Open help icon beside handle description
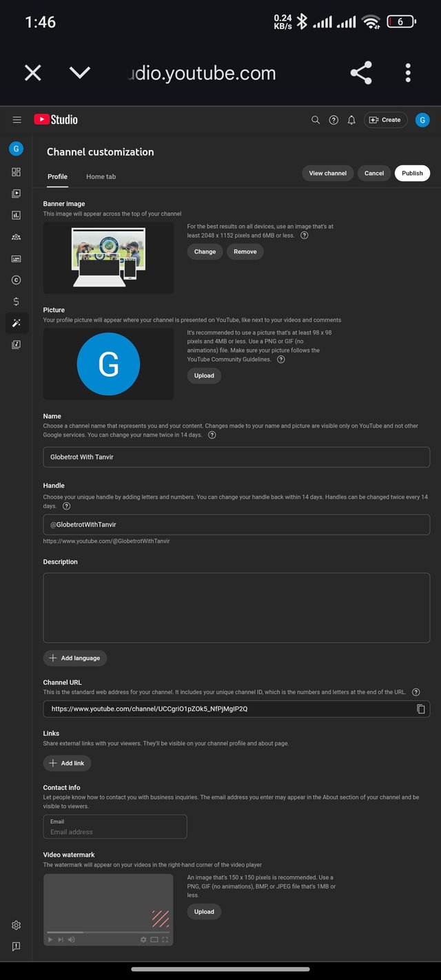The width and height of the screenshot is (441, 980). click(x=66, y=506)
